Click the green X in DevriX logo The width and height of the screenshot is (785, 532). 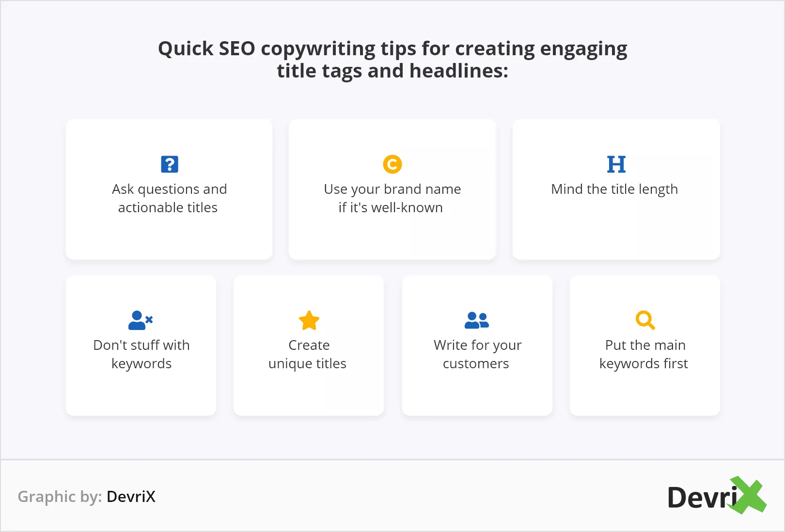[749, 495]
